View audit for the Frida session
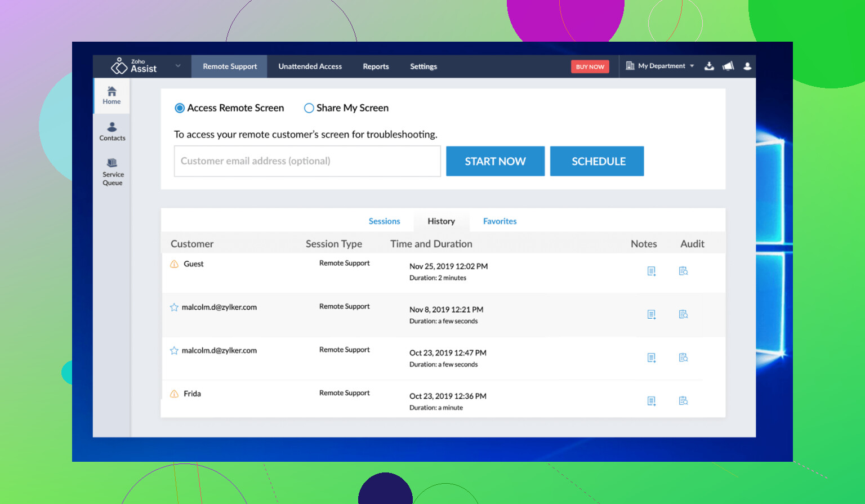The image size is (865, 504). pos(683,401)
